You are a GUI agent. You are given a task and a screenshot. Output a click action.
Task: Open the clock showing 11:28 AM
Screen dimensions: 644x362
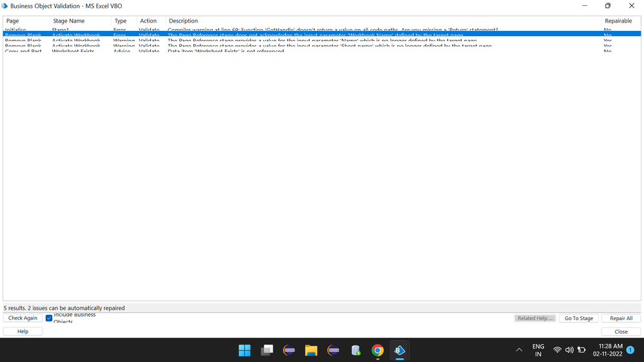[x=608, y=350]
